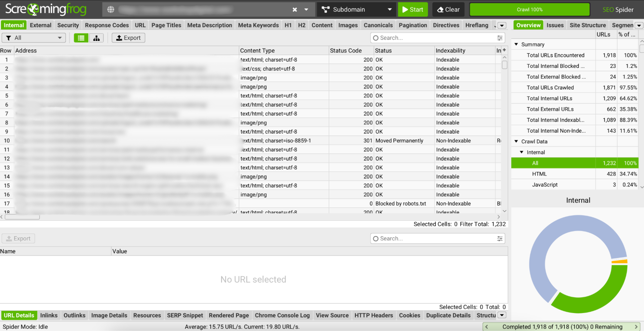The height and width of the screenshot is (331, 644).
Task: Open the Issues tab in right panel
Action: click(x=555, y=25)
